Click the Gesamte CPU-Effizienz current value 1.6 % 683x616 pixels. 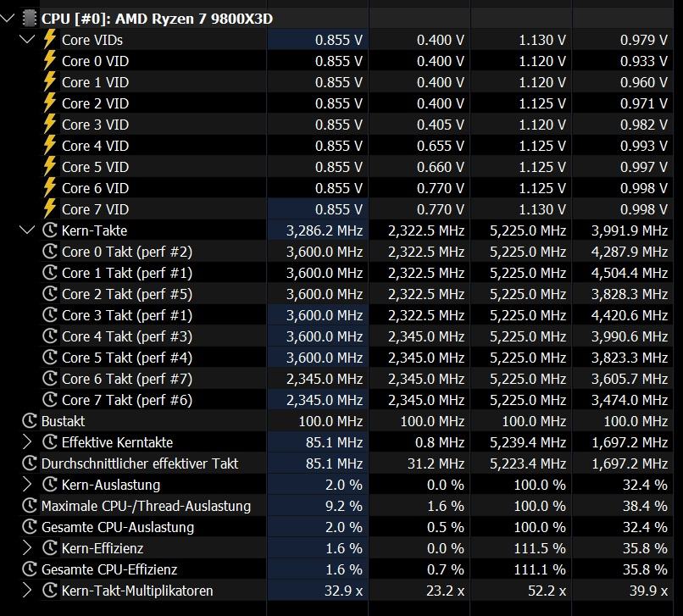344,569
